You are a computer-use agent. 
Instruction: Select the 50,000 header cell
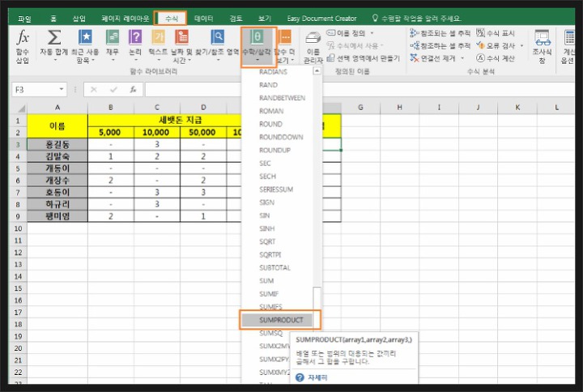pyautogui.click(x=202, y=132)
